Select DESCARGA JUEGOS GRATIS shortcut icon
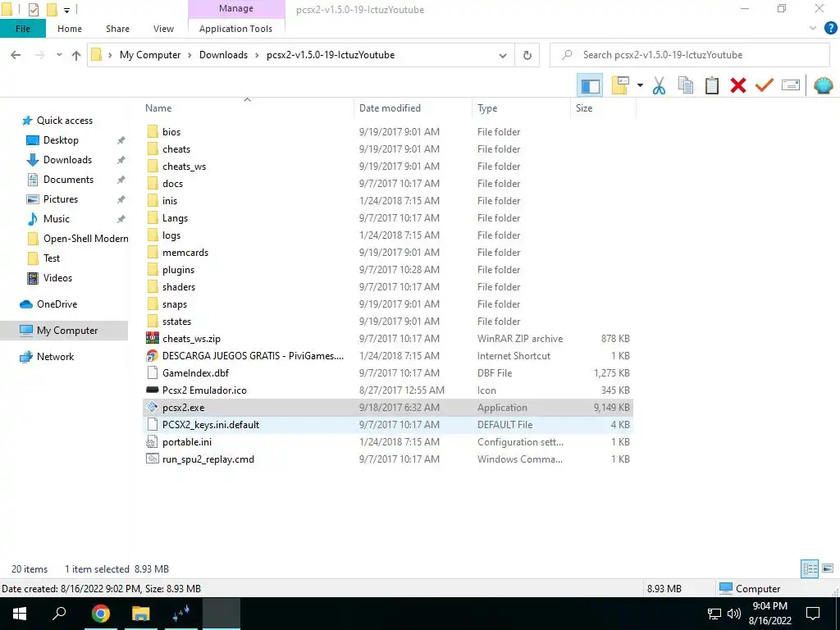 click(153, 356)
